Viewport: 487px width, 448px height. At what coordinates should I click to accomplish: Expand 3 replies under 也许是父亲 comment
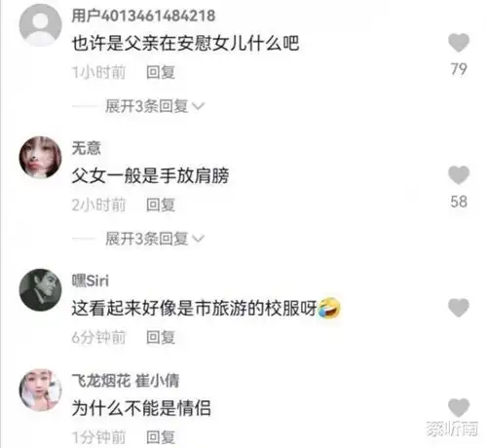(x=147, y=106)
